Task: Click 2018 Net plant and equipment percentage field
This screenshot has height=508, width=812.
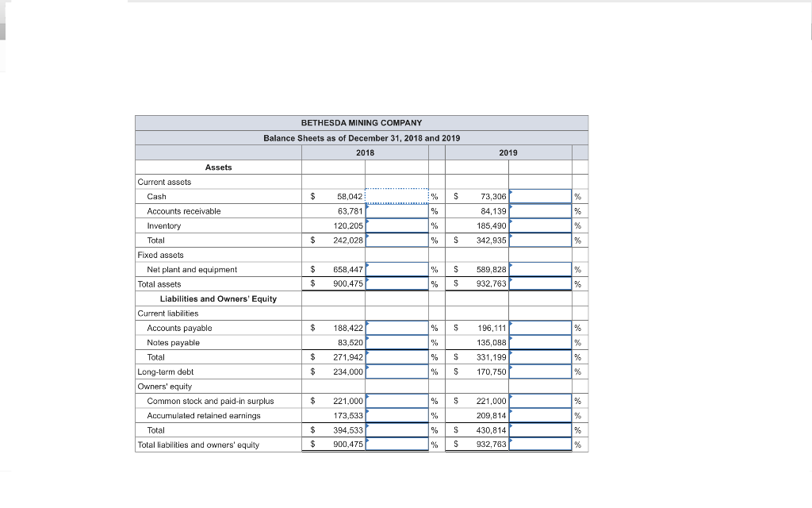Action: click(x=397, y=270)
